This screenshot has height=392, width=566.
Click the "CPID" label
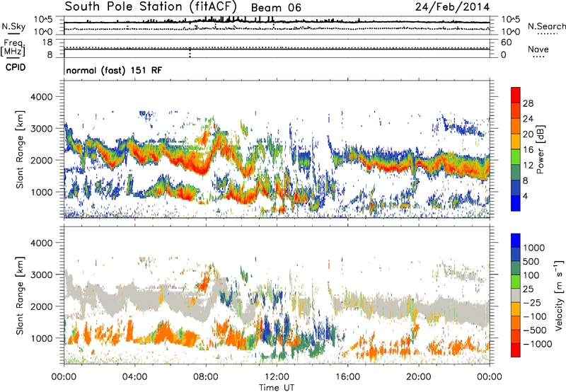pos(16,67)
